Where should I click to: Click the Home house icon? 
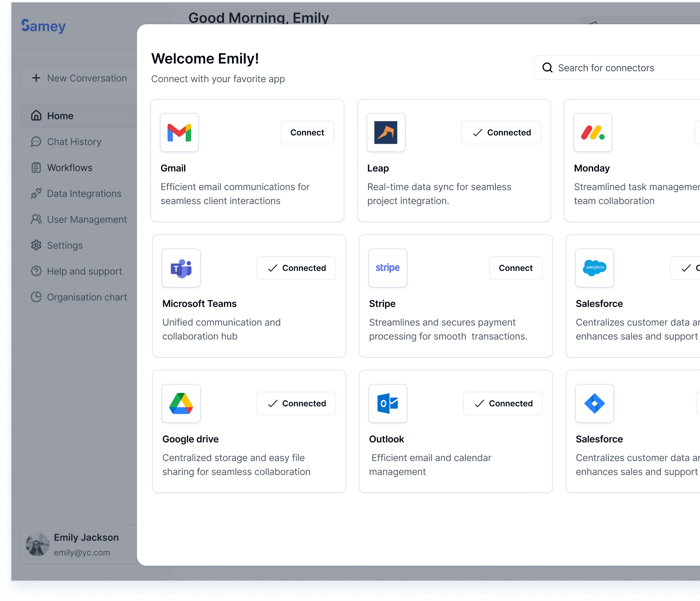[x=36, y=116]
